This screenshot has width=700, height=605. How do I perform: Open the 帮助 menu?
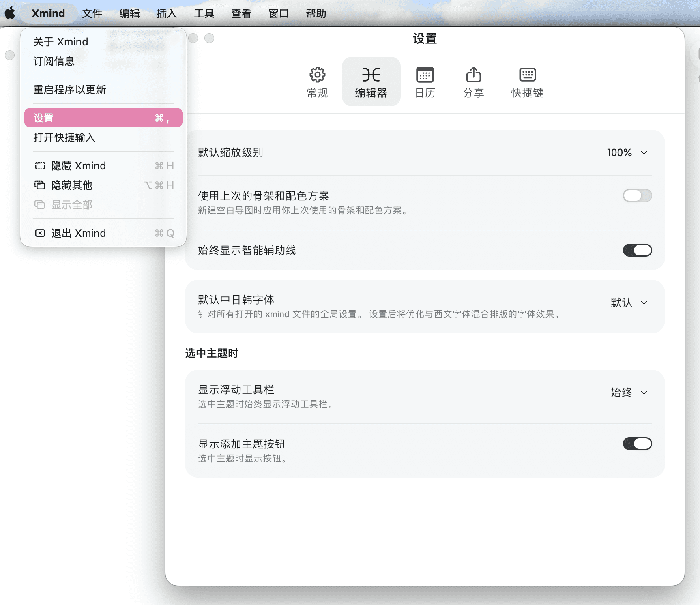(316, 13)
